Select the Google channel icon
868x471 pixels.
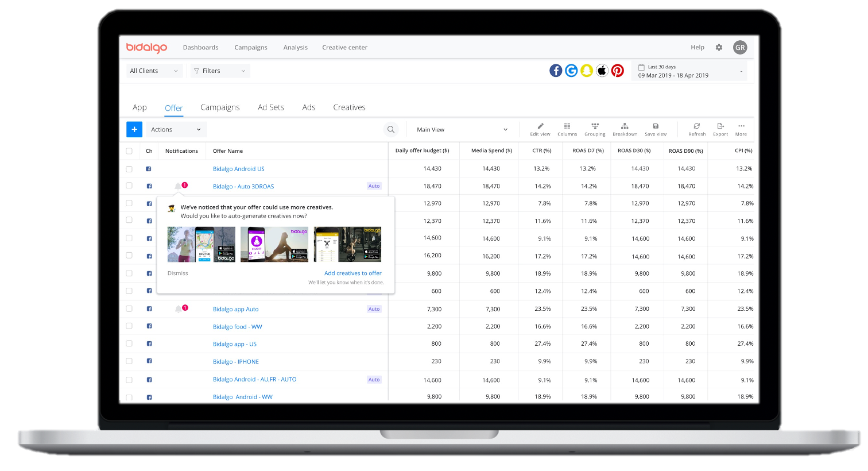571,71
